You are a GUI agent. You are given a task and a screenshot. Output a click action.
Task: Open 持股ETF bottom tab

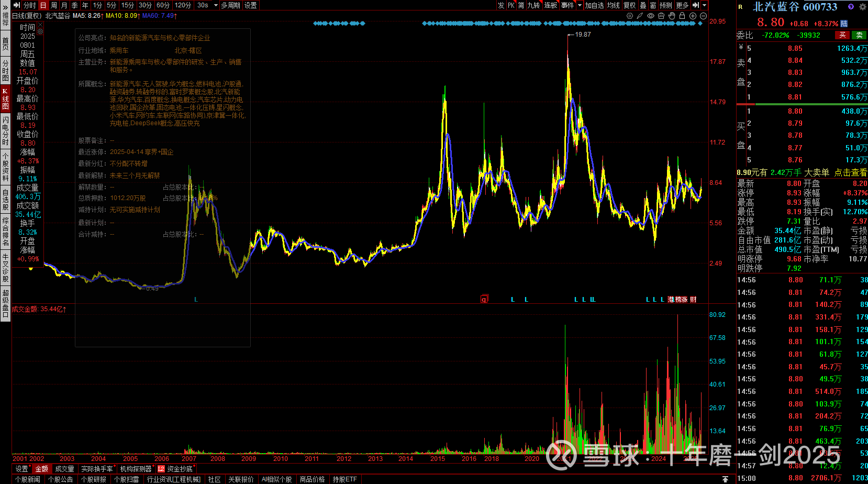pyautogui.click(x=345, y=479)
